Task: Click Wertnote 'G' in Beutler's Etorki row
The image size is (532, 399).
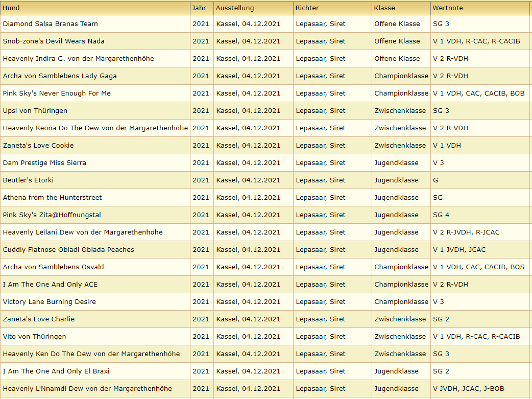Action: point(436,180)
